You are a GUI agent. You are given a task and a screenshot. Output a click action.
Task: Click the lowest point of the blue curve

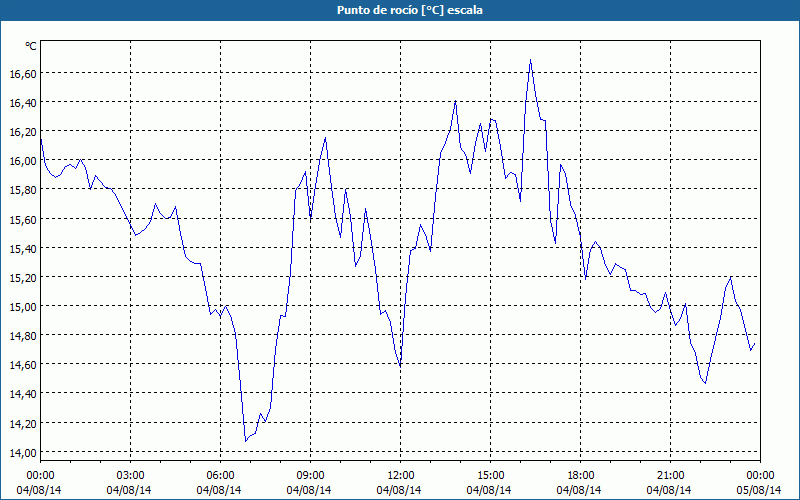click(x=245, y=440)
